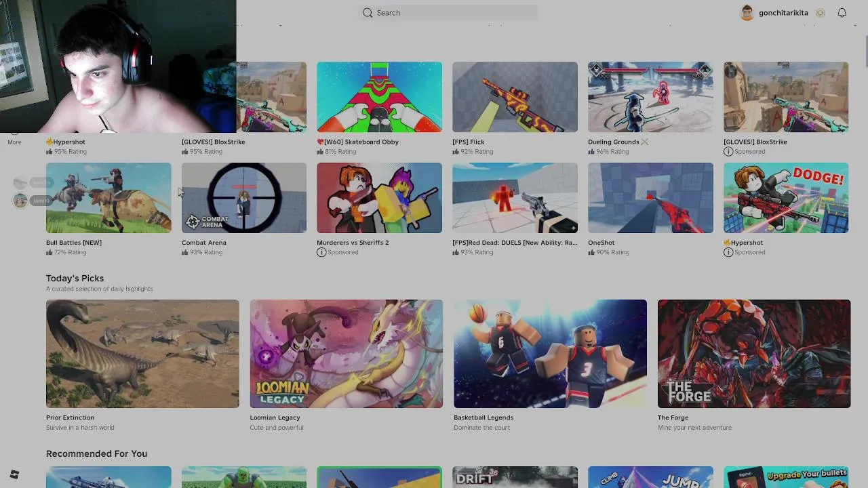Open the OneShot game thumbnail
The image size is (868, 488).
[x=650, y=198]
